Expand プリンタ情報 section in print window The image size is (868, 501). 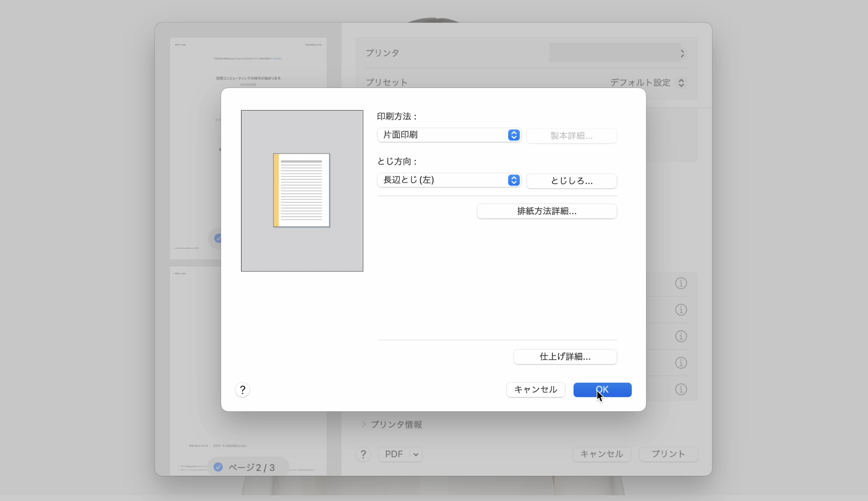click(364, 424)
